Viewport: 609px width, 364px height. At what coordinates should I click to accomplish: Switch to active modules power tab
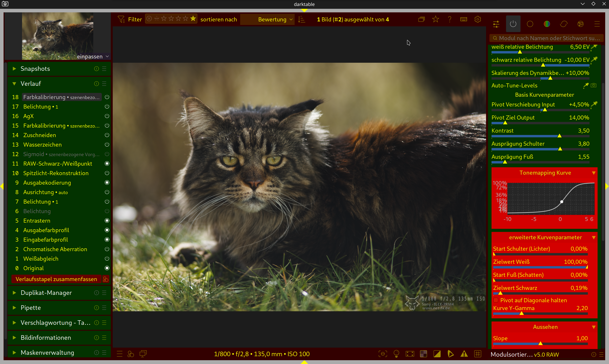[513, 24]
